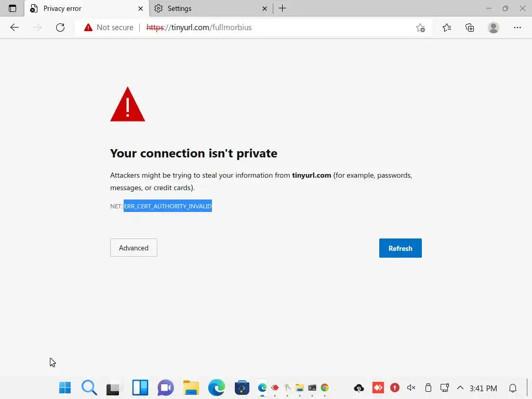Click the muted volume tray icon
The width and height of the screenshot is (532, 399).
pyautogui.click(x=411, y=388)
